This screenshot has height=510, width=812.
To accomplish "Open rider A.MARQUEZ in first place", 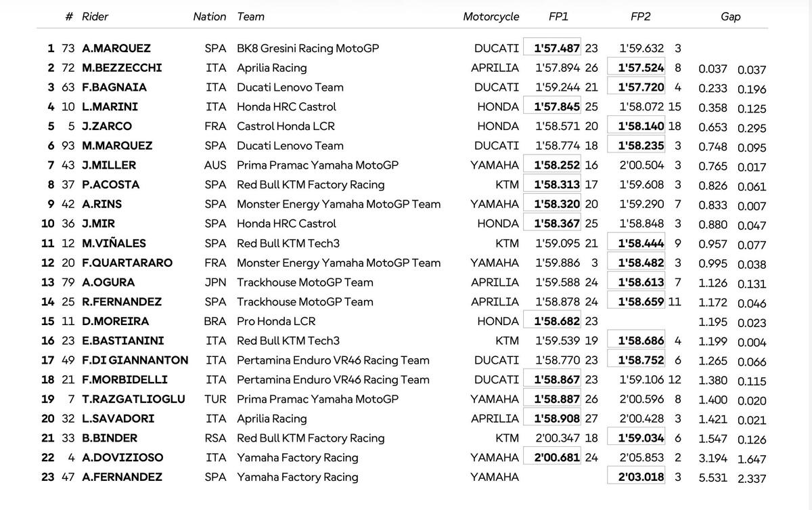I will pyautogui.click(x=116, y=48).
